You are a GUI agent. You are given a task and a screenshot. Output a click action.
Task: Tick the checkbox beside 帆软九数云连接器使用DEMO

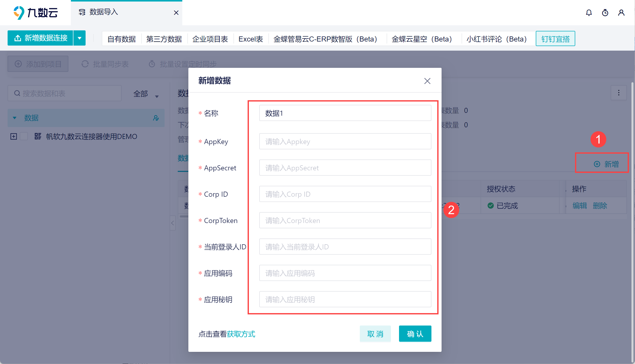click(24, 136)
